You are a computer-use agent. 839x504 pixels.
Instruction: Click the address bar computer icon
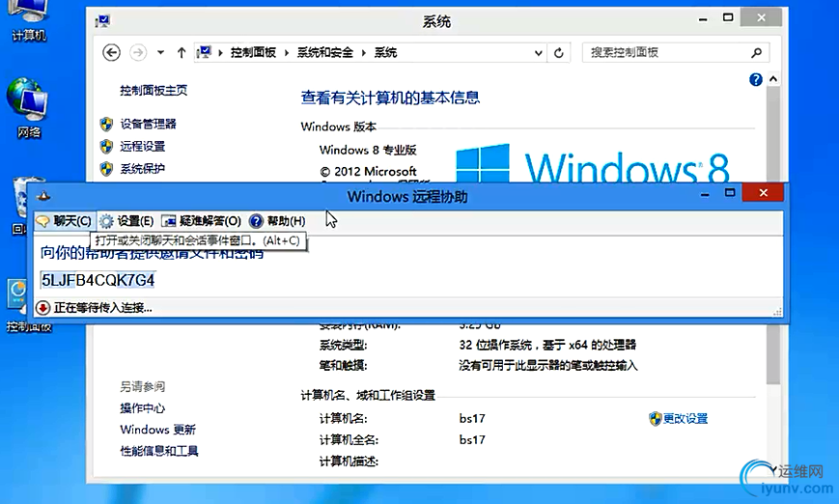pos(204,52)
